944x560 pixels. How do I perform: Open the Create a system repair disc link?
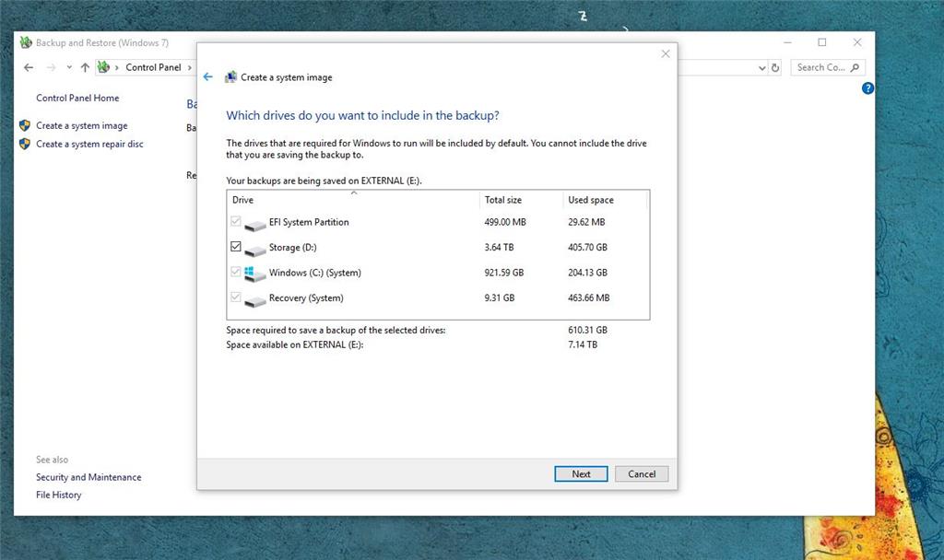pos(89,145)
